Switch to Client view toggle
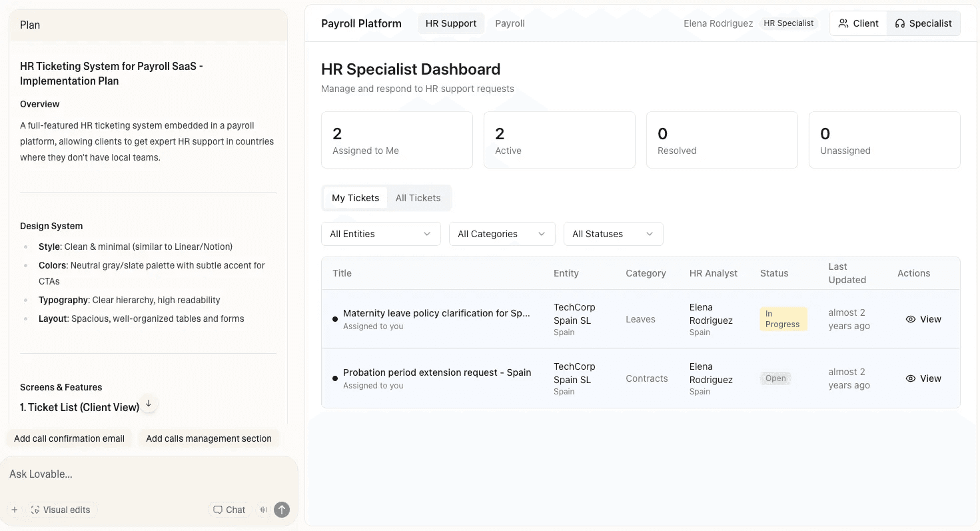Viewport: 980px width, 531px height. click(x=858, y=23)
